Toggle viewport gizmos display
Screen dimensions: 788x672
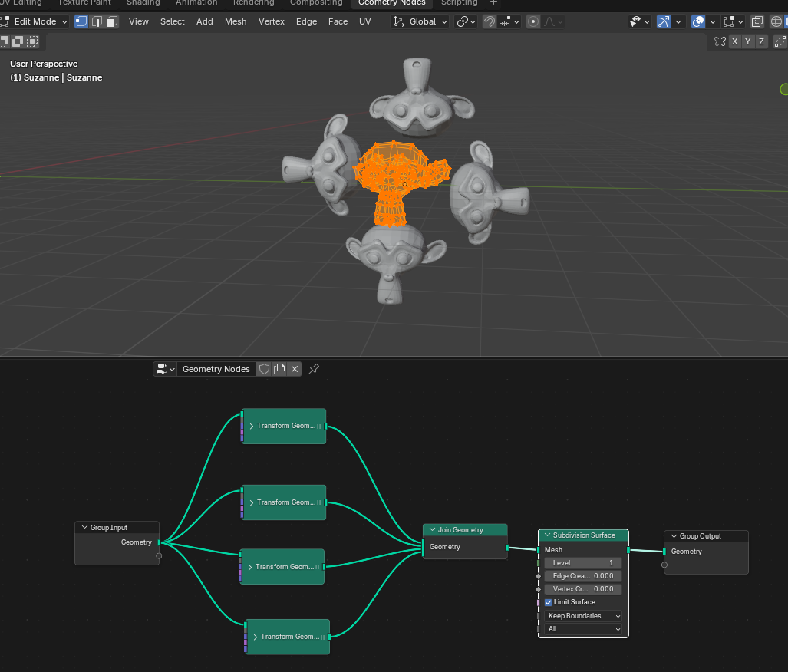click(x=664, y=21)
